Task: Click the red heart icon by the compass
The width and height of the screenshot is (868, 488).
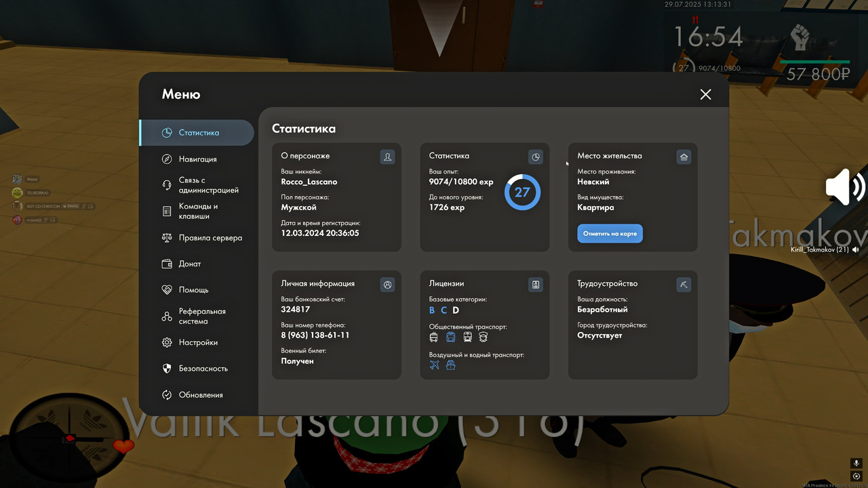Action: point(123,446)
